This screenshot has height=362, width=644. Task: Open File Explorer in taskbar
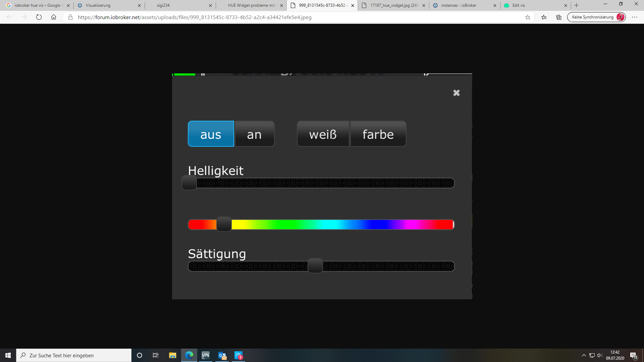pyautogui.click(x=172, y=355)
